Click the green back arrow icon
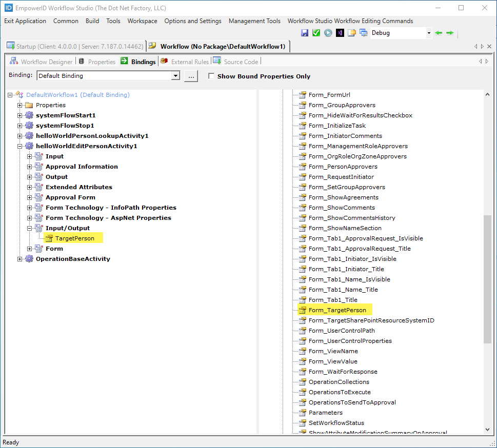This screenshot has height=448, width=497. 439,33
